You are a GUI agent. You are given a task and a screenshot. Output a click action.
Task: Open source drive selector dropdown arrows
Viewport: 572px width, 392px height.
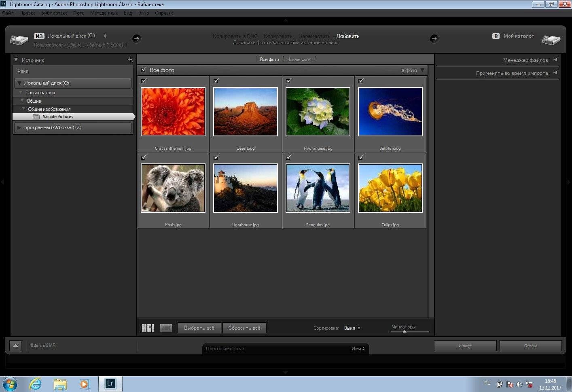[x=105, y=36]
